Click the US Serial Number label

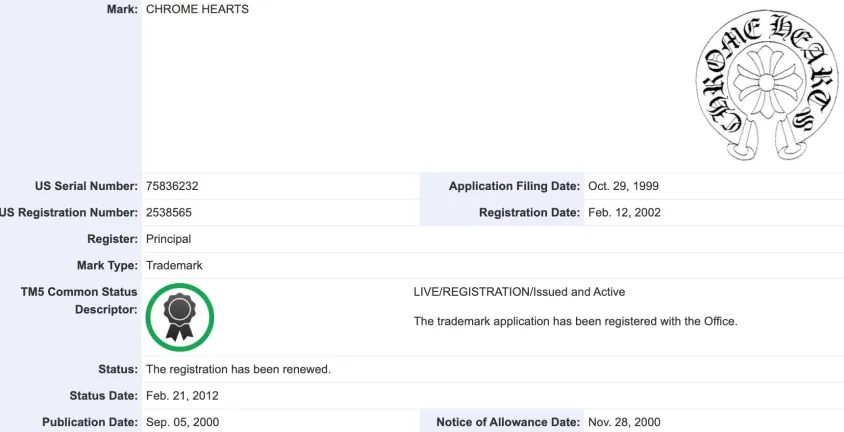pos(86,186)
